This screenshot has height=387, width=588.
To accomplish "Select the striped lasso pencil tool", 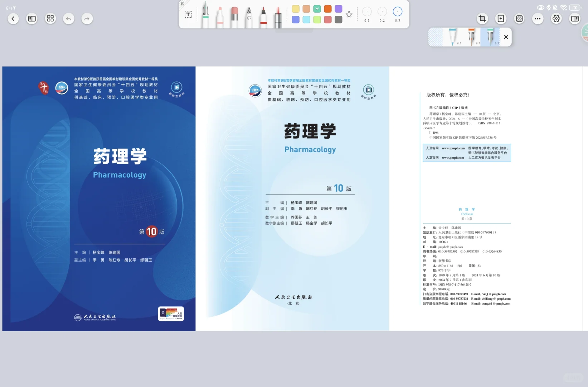I will coord(249,17).
